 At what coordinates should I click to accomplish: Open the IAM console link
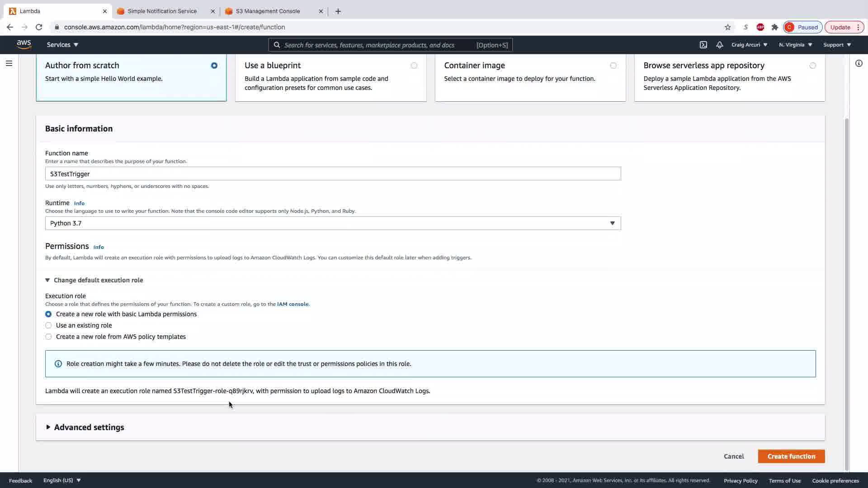pos(292,304)
